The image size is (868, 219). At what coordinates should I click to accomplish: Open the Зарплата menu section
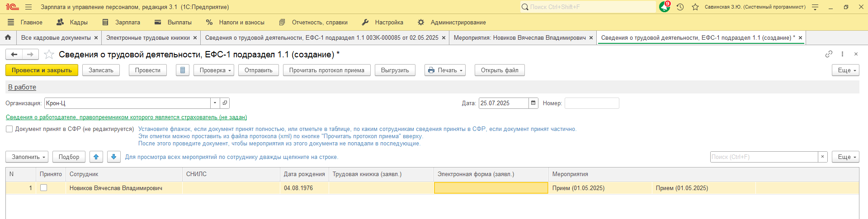[122, 22]
